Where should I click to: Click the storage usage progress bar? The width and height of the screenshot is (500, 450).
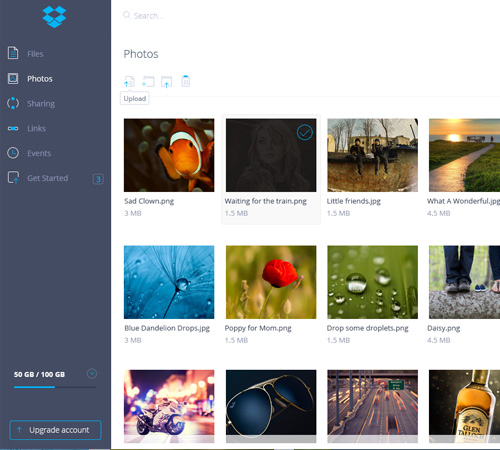point(55,387)
